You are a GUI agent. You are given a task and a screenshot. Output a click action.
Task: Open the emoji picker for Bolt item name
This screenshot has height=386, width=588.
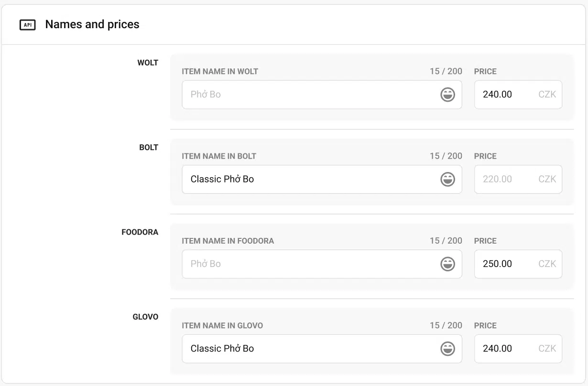(x=447, y=179)
